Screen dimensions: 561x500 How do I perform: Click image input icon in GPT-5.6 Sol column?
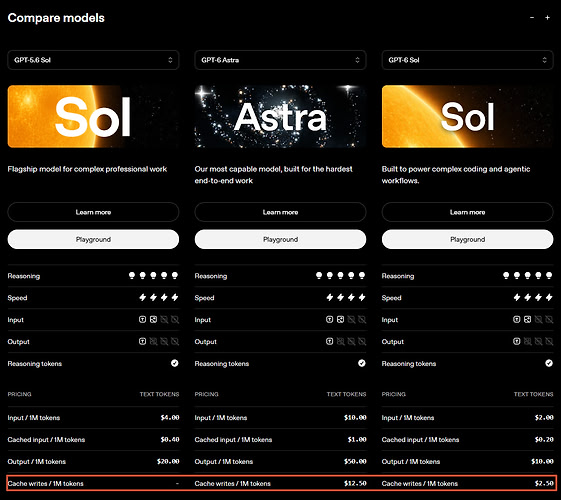153,319
